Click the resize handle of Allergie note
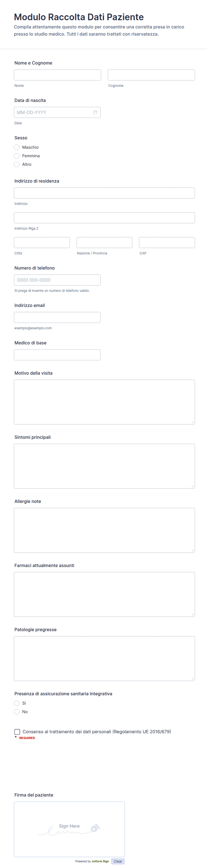The width and height of the screenshot is (207, 868). point(193,550)
